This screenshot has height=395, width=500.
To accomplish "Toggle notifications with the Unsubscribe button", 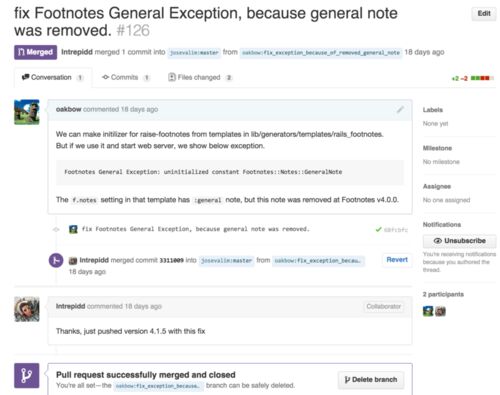I will click(x=459, y=241).
